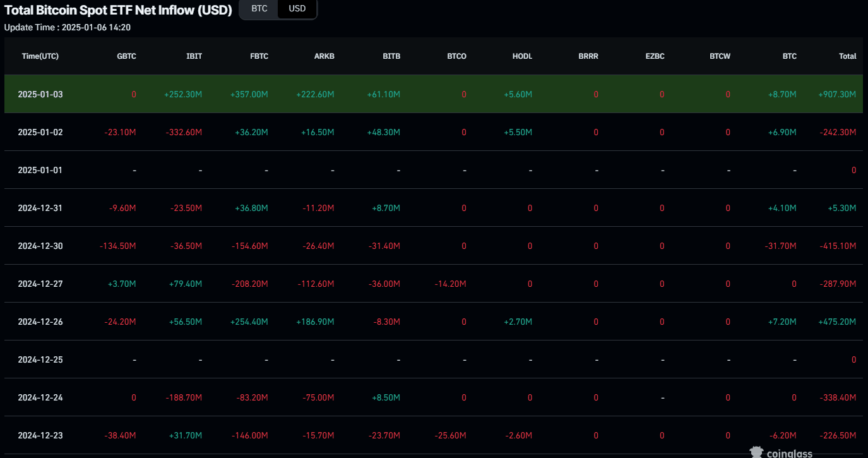Select the 2024-12-26 row date
This screenshot has height=458, width=868.
pos(40,322)
